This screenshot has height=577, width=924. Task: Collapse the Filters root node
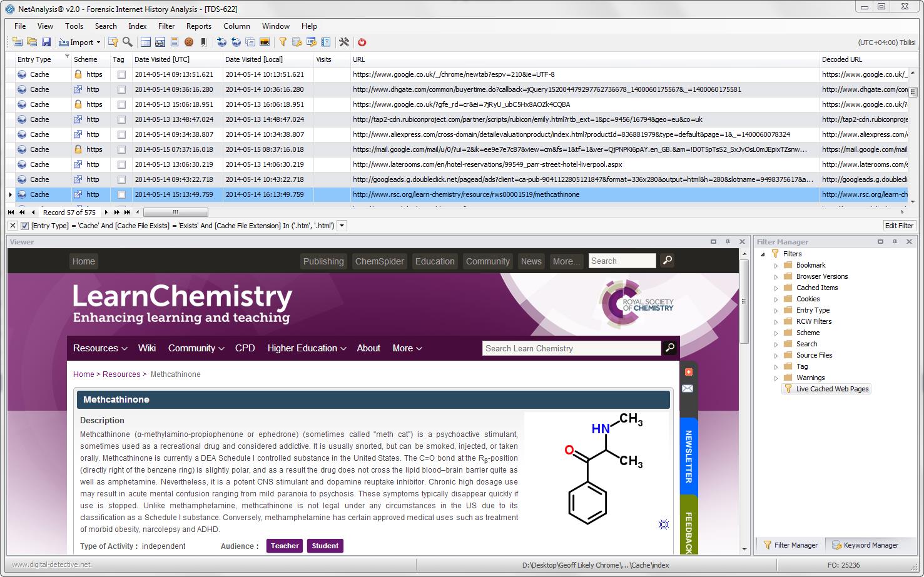pos(763,254)
